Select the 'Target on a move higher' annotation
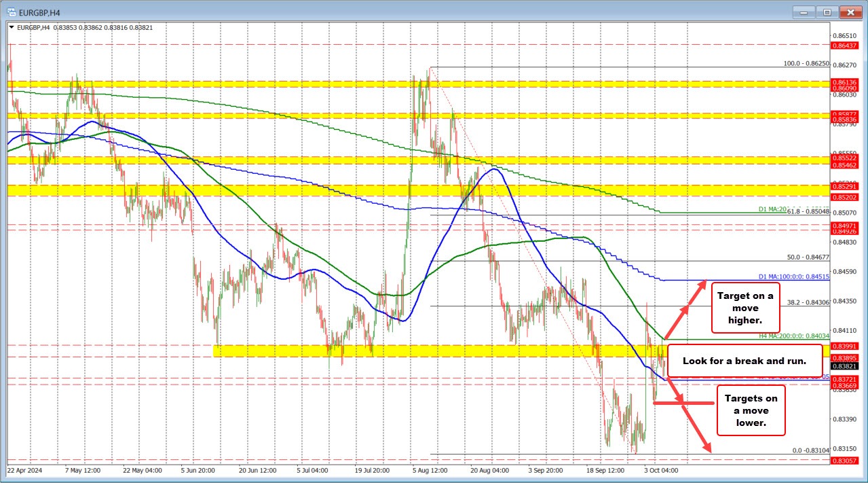Image resolution: width=868 pixels, height=483 pixels. pos(744,307)
